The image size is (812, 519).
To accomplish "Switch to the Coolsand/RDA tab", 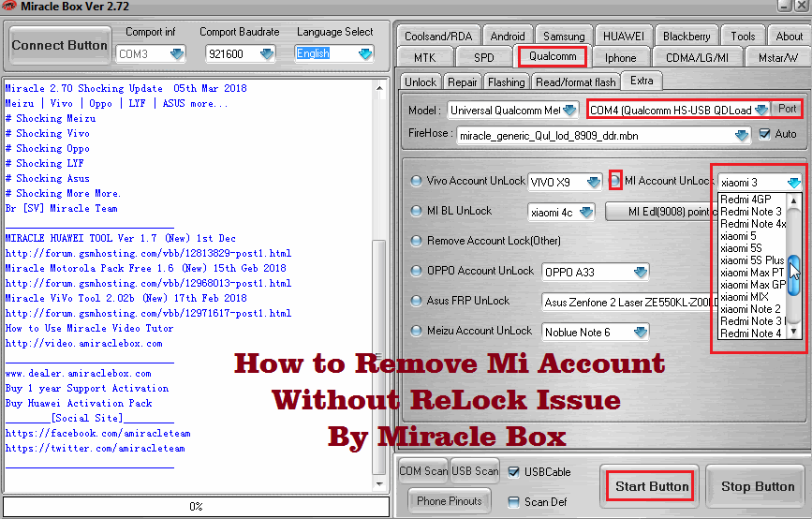I will (438, 37).
